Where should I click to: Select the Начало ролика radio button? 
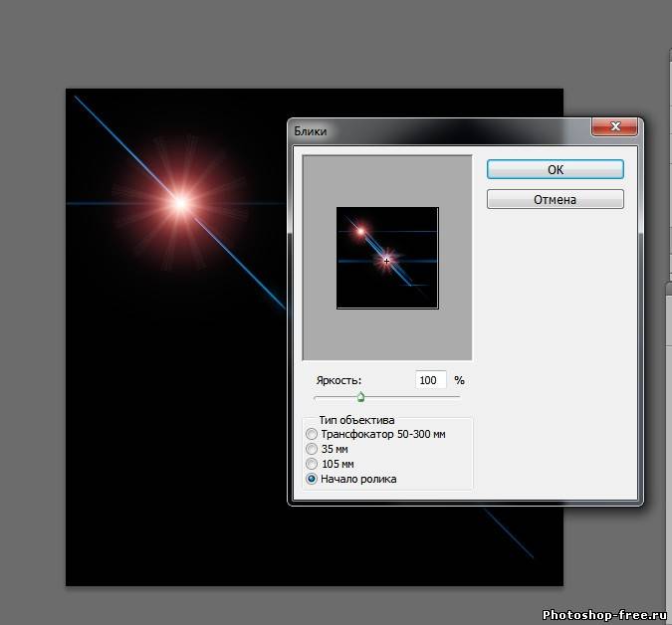click(313, 479)
